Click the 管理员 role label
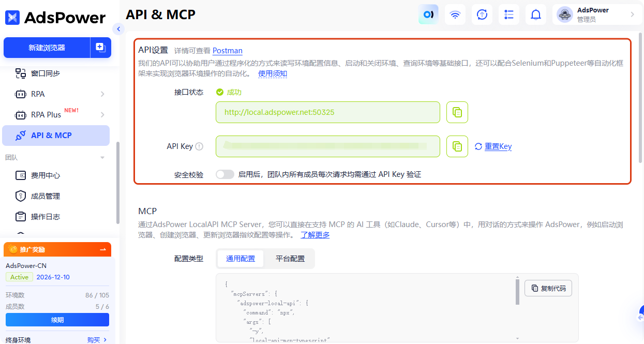 [587, 20]
